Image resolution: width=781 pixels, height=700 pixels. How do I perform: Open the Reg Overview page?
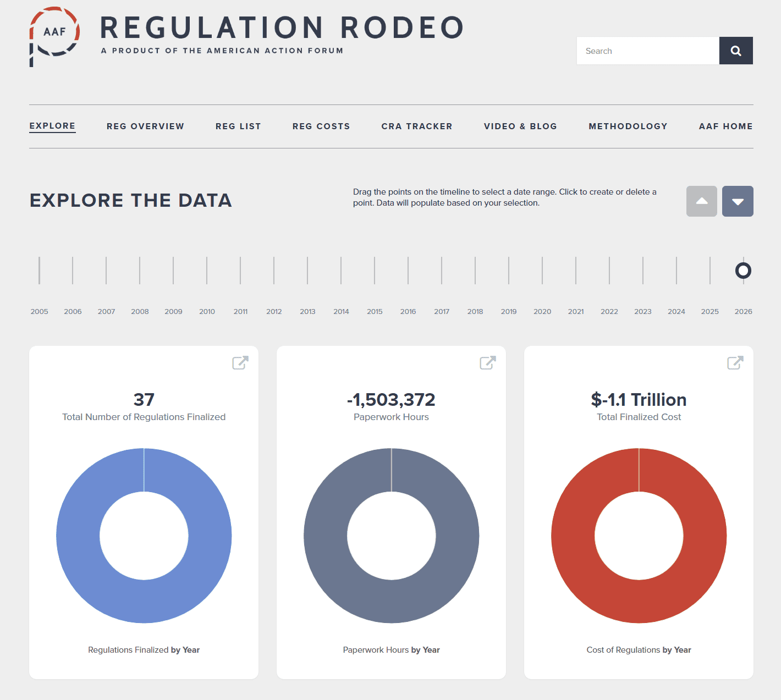pos(145,126)
